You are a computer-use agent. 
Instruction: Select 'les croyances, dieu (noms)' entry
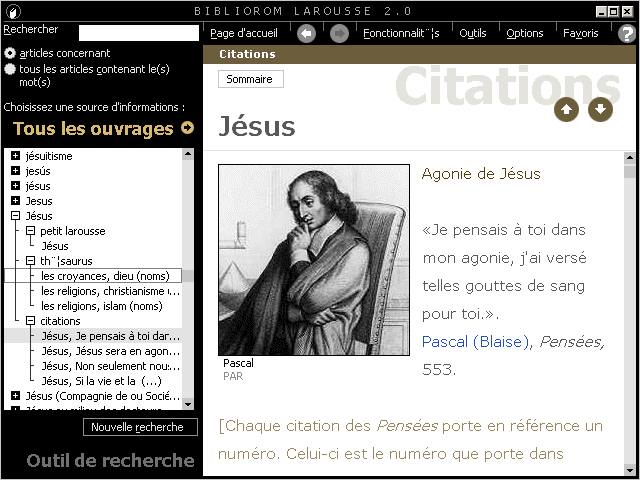pyautogui.click(x=105, y=276)
